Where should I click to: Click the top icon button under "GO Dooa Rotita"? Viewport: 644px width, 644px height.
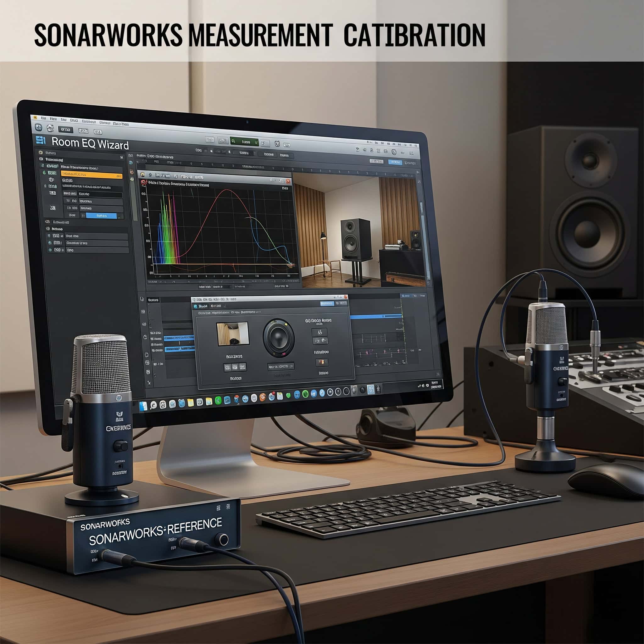coord(320,332)
